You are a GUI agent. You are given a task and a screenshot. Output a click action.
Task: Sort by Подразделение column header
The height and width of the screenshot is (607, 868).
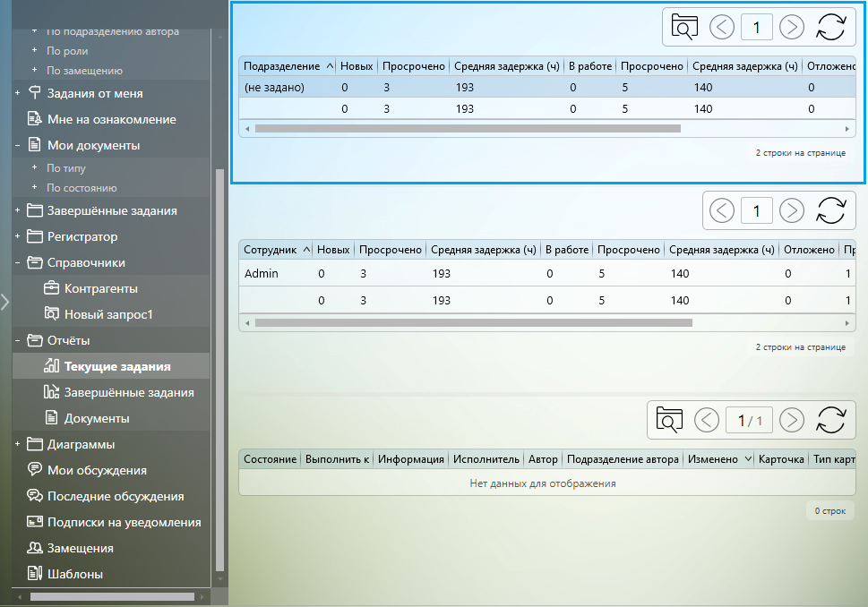[x=281, y=66]
